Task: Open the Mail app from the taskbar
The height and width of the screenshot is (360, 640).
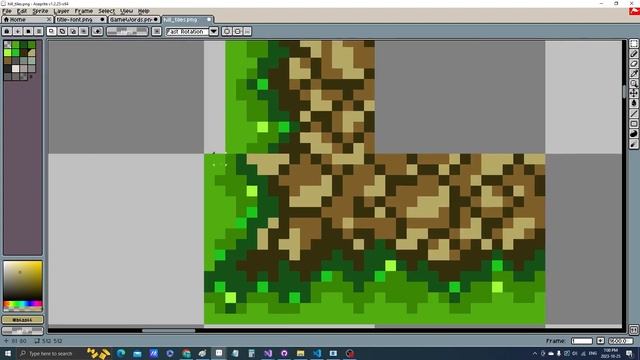Action: pyautogui.click(x=137, y=353)
